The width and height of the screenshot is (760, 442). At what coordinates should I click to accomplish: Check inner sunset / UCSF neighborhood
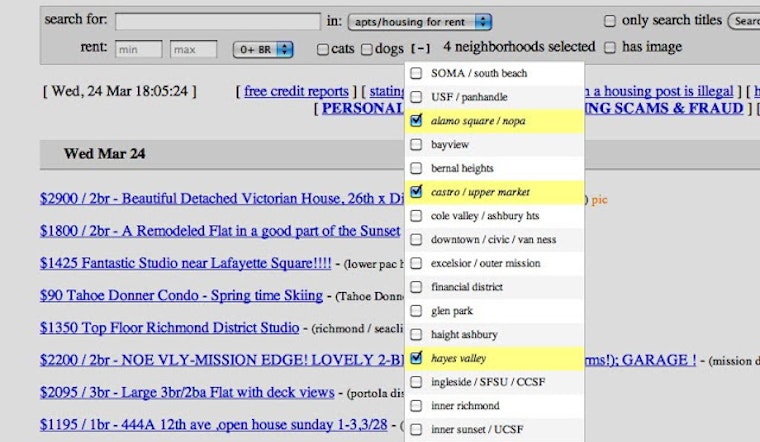[x=416, y=429]
